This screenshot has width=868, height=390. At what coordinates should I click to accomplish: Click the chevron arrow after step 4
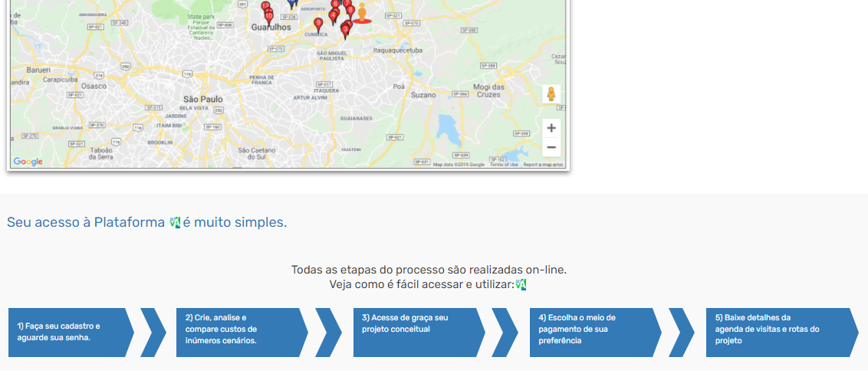(681, 333)
